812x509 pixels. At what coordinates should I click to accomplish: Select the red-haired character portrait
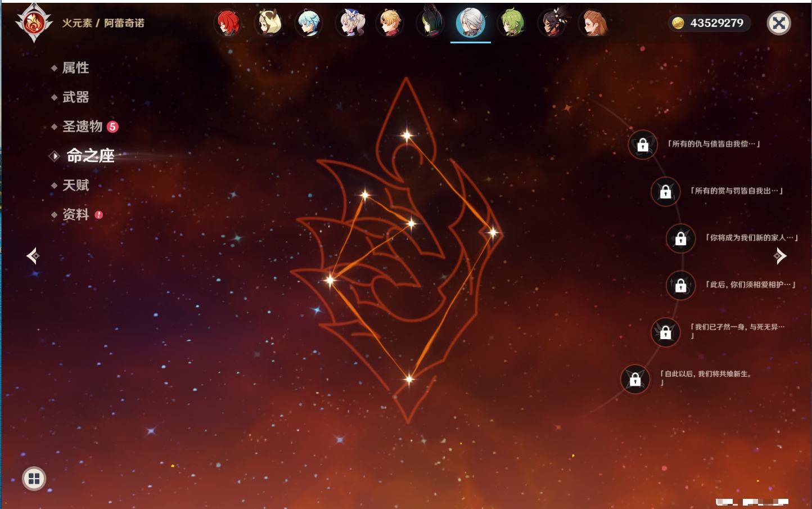pos(228,24)
